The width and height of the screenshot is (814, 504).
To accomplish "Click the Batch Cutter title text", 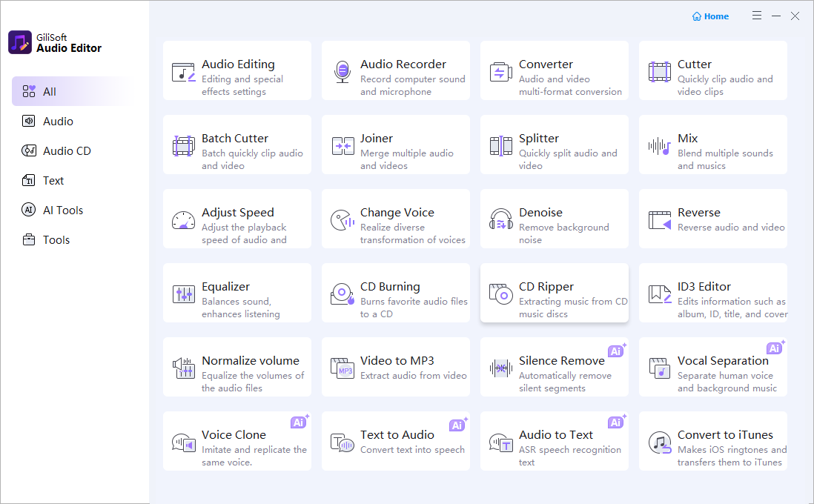I will [x=235, y=138].
